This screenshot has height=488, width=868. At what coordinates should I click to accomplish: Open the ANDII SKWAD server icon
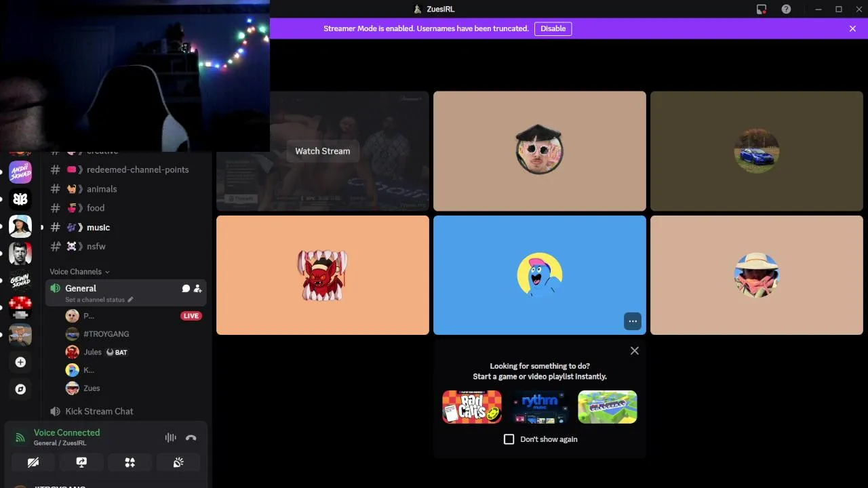point(20,172)
